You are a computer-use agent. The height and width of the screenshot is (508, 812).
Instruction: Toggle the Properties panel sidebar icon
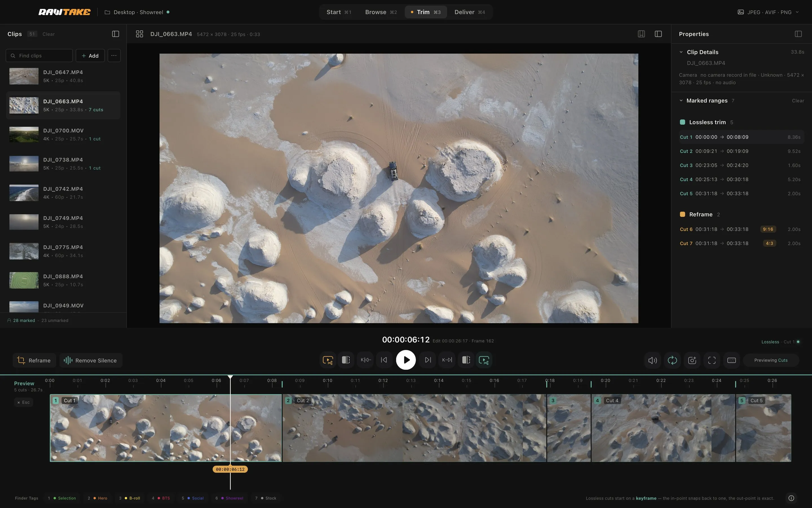click(798, 34)
